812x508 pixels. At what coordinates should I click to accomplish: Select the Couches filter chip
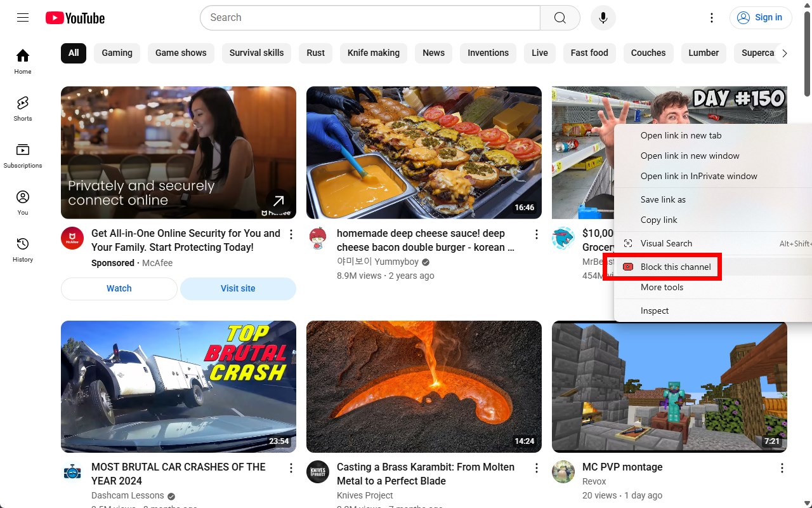point(648,53)
